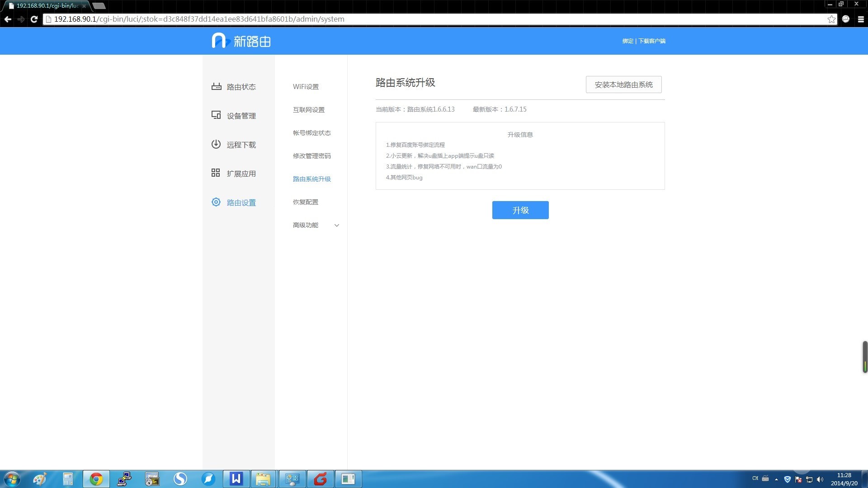Open the WiFi设置 submenu item

[306, 87]
